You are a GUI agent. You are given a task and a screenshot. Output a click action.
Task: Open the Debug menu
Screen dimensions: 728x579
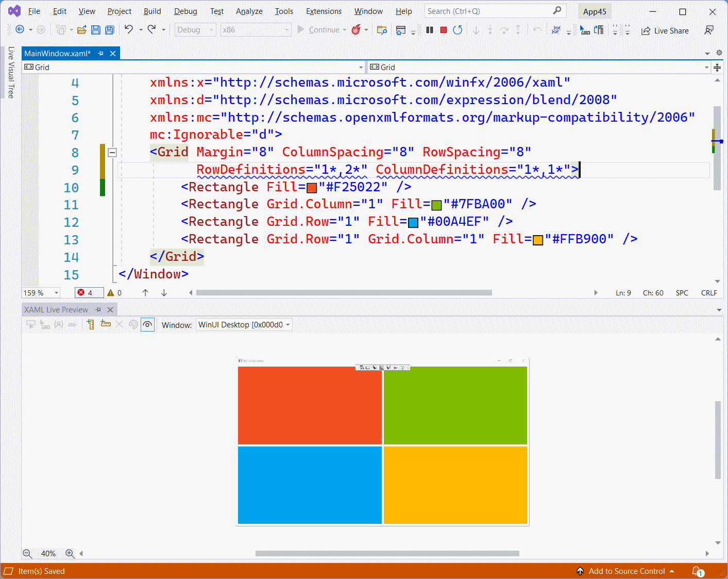[x=185, y=11]
